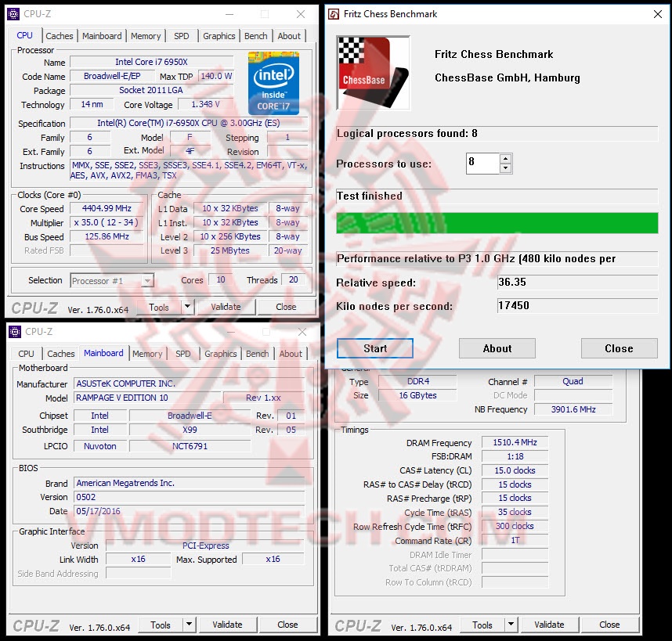The height and width of the screenshot is (641, 672).
Task: Open Graphics tab in Mainboard CPU-Z window
Action: (x=221, y=354)
